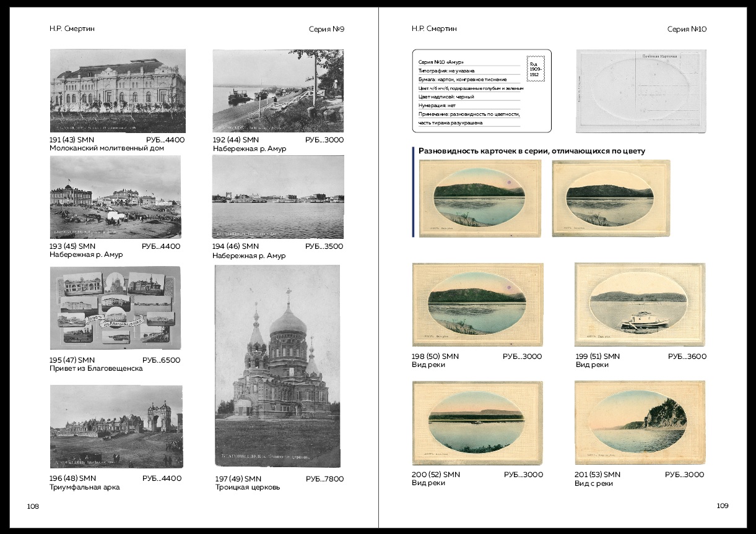Click price 'РУБ...3600' for card 199
The height and width of the screenshot is (534, 756).
[687, 356]
